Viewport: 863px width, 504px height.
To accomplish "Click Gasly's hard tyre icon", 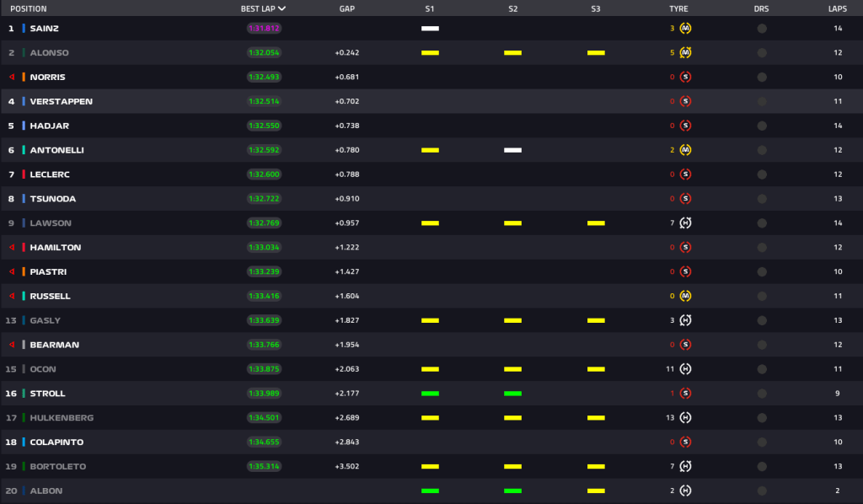I will point(685,320).
